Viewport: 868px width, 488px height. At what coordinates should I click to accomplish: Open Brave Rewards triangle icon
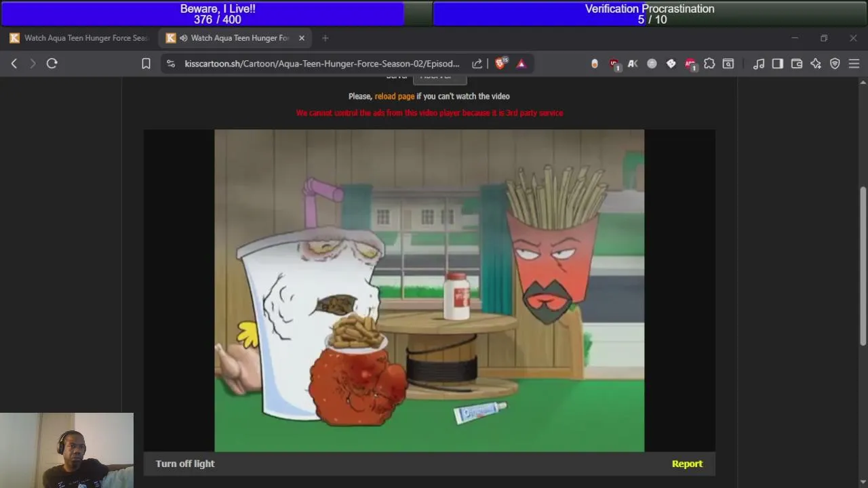(x=521, y=64)
